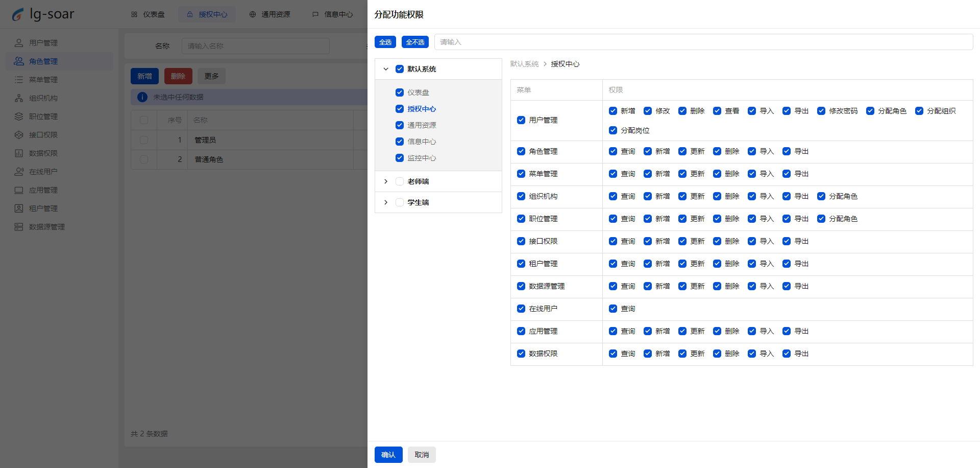The width and height of the screenshot is (980, 468).
Task: Select 角色管理 sidebar icon
Action: click(19, 61)
